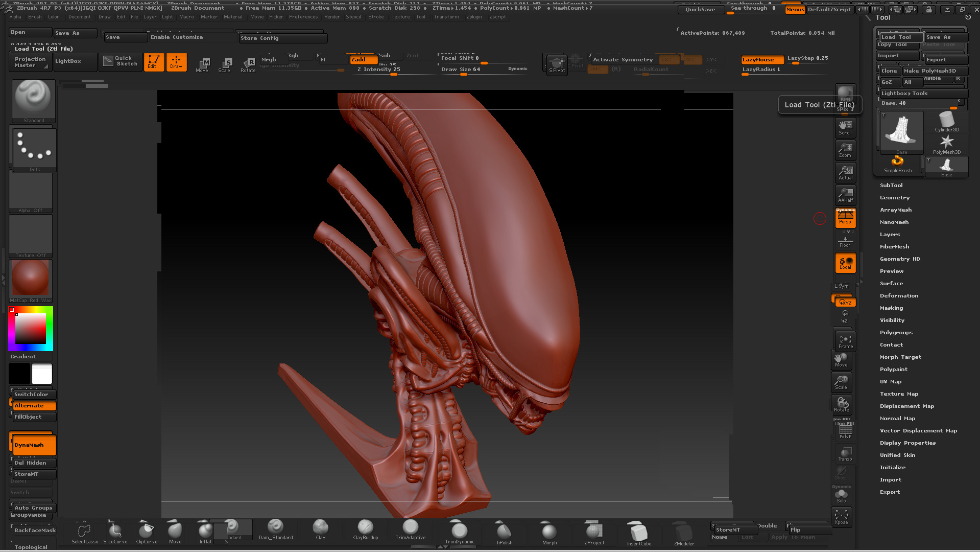The width and height of the screenshot is (980, 552).
Task: Select the ClayBuildup brush icon
Action: pos(365,528)
